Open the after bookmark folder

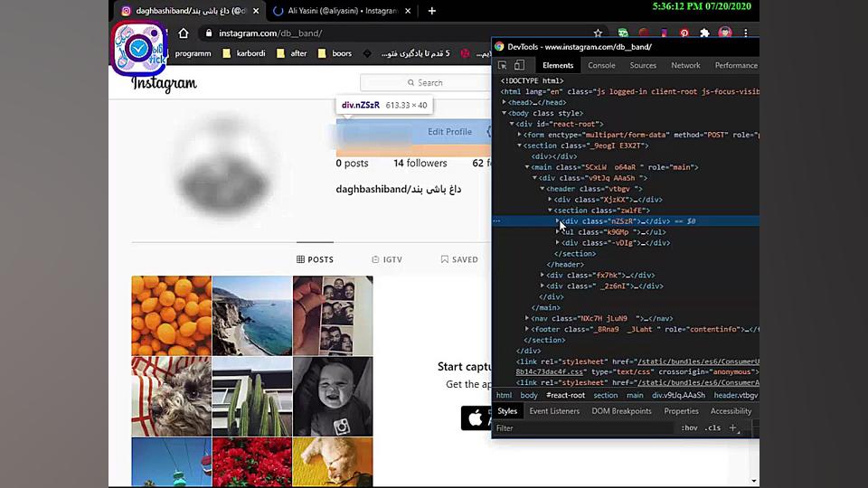coord(292,53)
